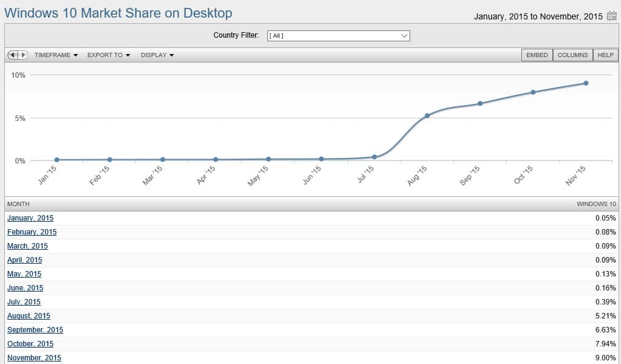
Task: Click the 7.94% value for October
Action: pyautogui.click(x=606, y=344)
